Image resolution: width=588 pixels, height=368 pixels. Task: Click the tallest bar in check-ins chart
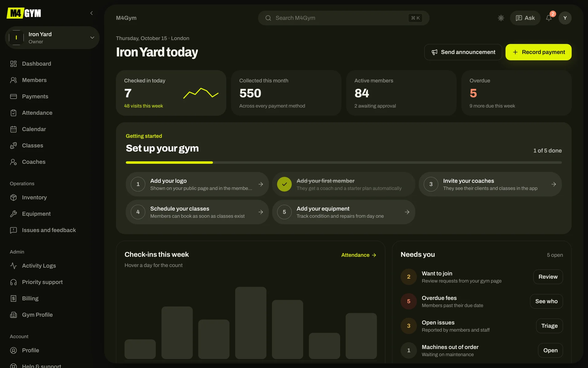click(251, 323)
